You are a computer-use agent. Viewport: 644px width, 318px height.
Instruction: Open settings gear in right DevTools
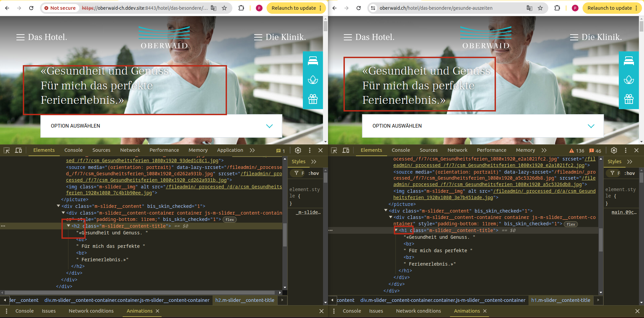[614, 150]
